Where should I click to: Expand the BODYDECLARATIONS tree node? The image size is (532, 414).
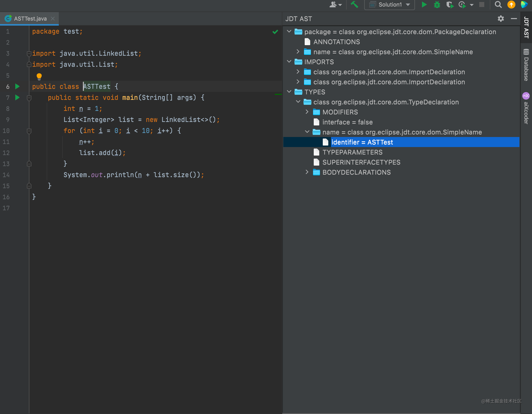(307, 172)
